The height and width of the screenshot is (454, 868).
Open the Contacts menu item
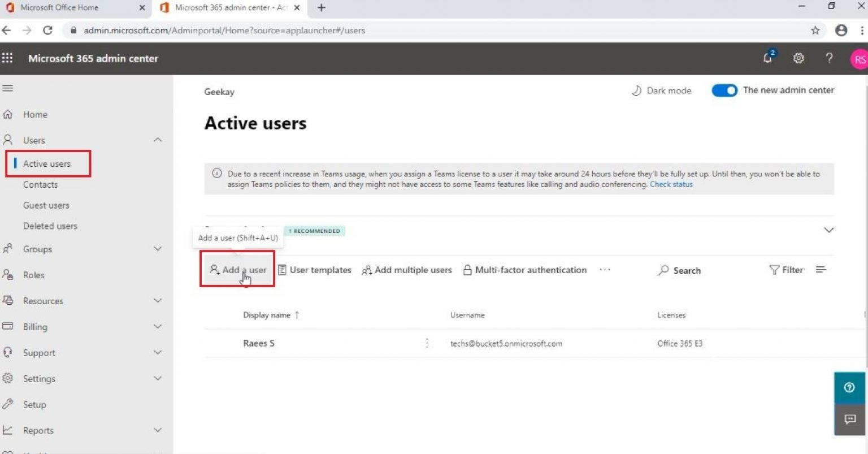point(40,184)
